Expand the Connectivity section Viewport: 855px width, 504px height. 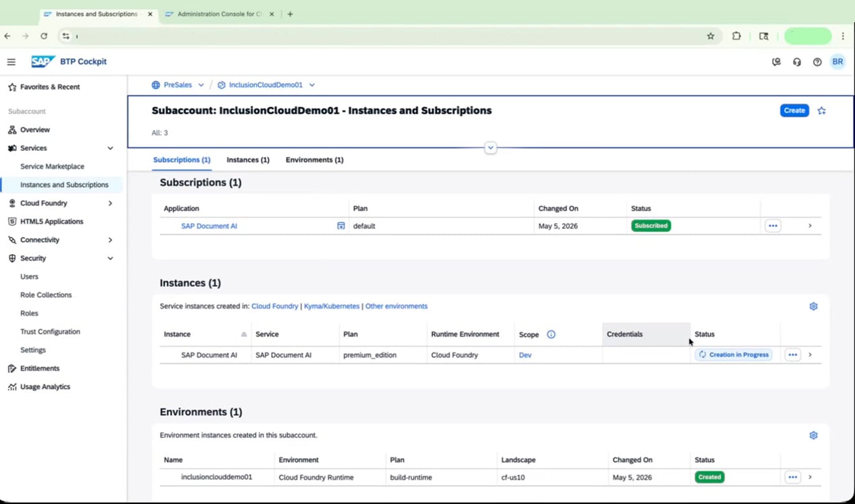(x=111, y=240)
